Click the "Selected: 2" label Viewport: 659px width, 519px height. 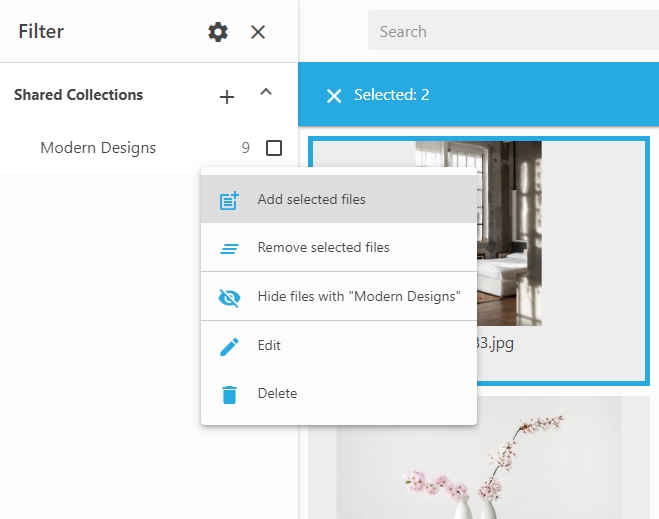(391, 95)
